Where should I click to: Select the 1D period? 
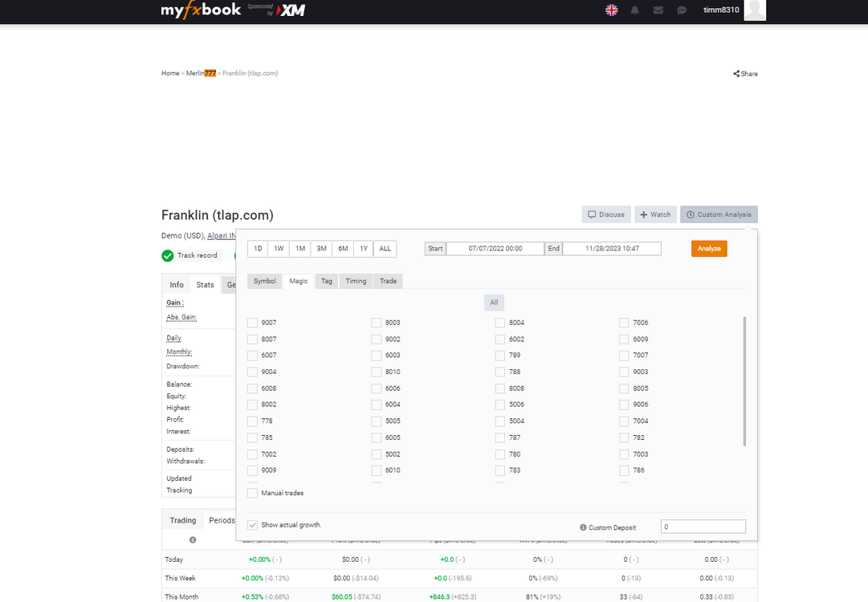258,249
